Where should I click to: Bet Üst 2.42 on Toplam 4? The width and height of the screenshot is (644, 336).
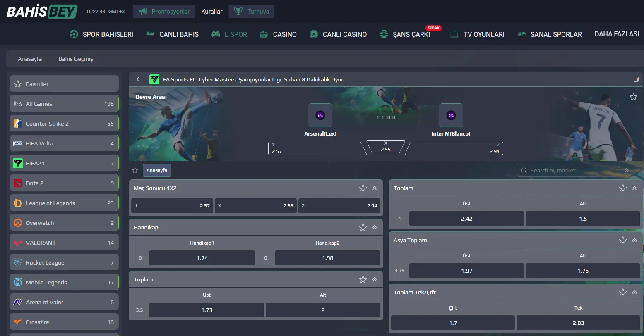(x=466, y=219)
